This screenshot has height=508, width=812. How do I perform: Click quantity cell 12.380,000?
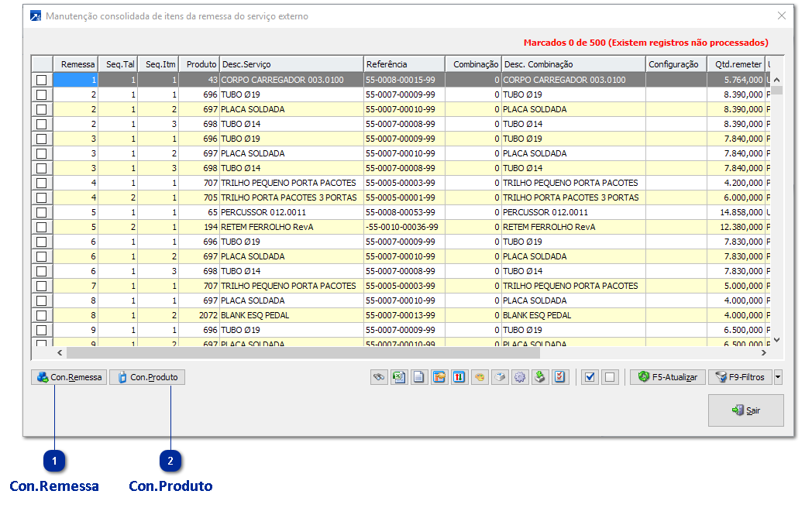[736, 227]
